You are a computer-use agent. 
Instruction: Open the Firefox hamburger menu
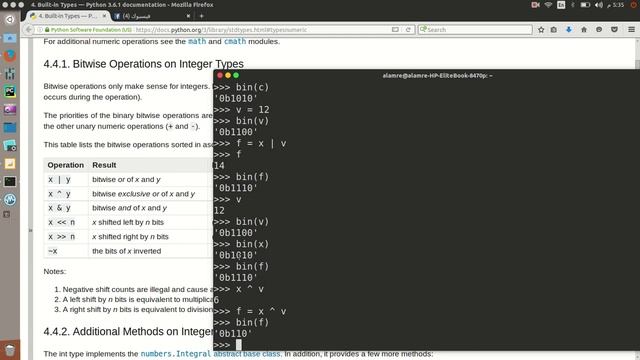click(x=631, y=30)
